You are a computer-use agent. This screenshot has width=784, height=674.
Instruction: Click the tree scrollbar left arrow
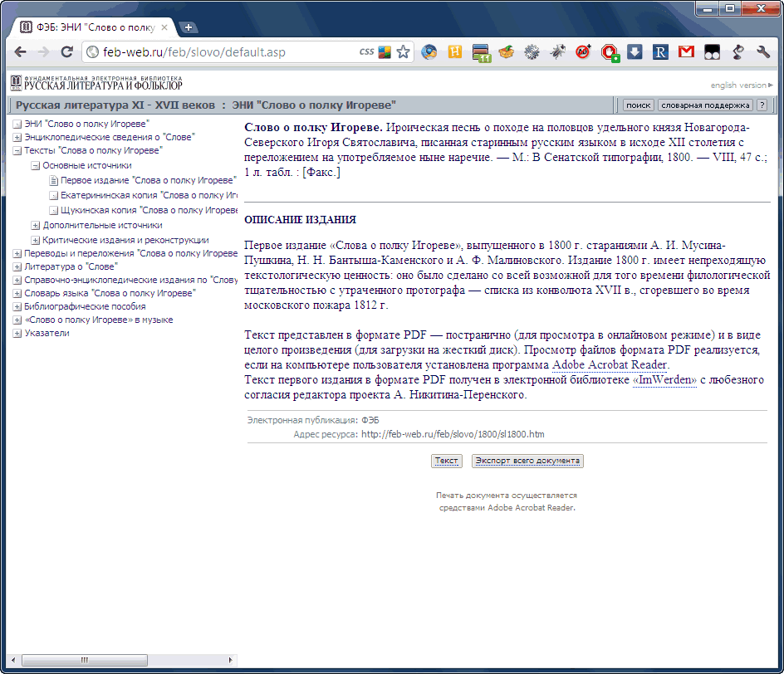coord(13,660)
